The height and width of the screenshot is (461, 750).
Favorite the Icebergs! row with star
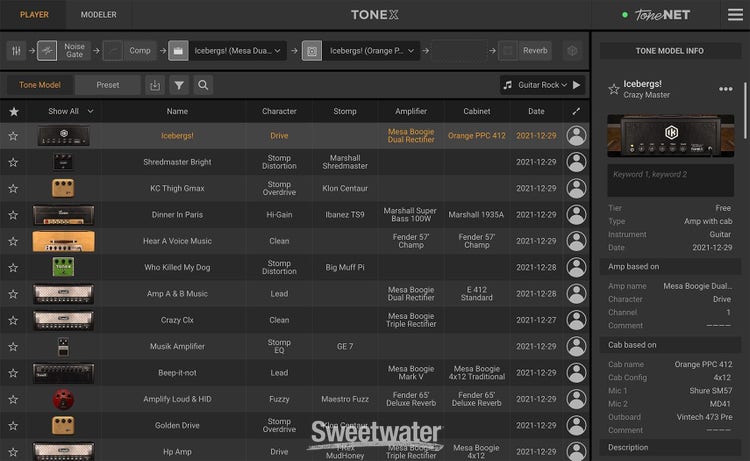(x=13, y=136)
